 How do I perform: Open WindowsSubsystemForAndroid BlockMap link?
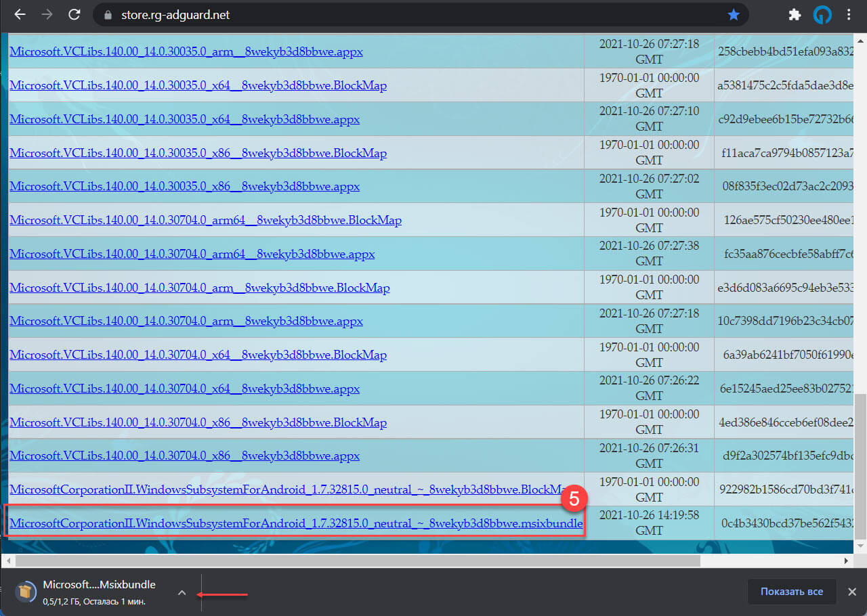pyautogui.click(x=290, y=489)
